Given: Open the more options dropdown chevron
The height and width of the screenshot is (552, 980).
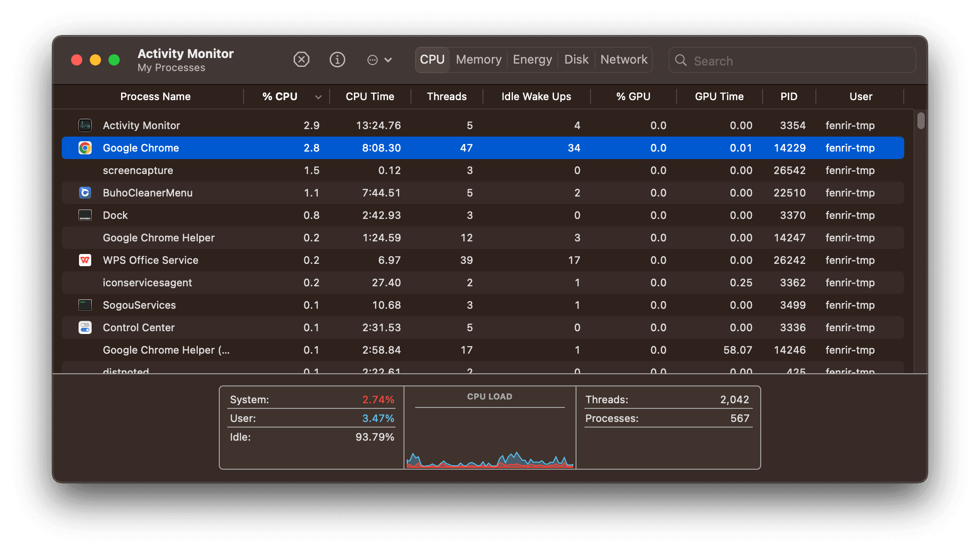Looking at the screenshot, I should coord(389,60).
